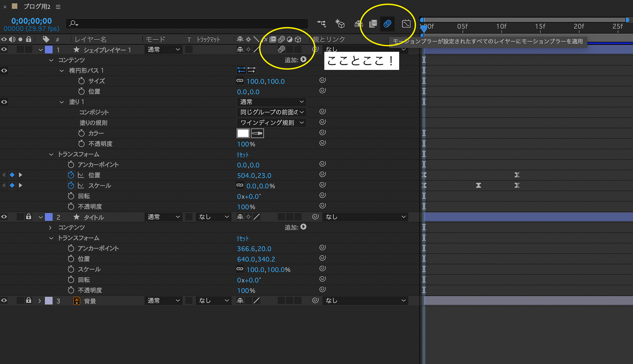Click the white カラー fill swatch
633x364 pixels.
[243, 133]
